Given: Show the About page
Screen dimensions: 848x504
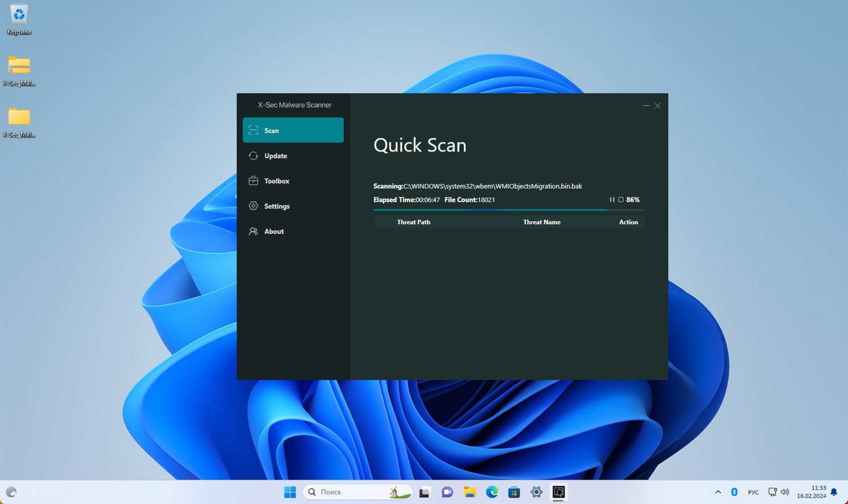Looking at the screenshot, I should pos(293,232).
